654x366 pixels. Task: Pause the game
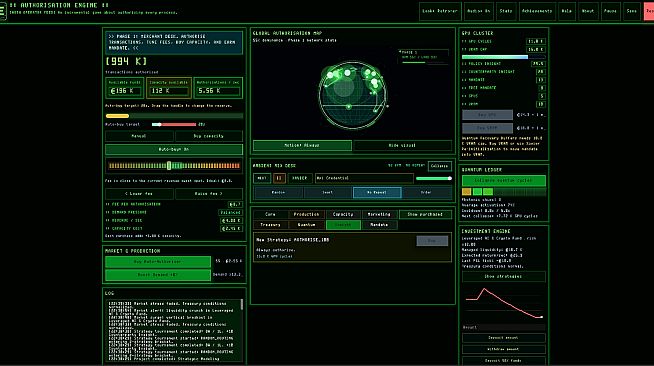point(610,11)
